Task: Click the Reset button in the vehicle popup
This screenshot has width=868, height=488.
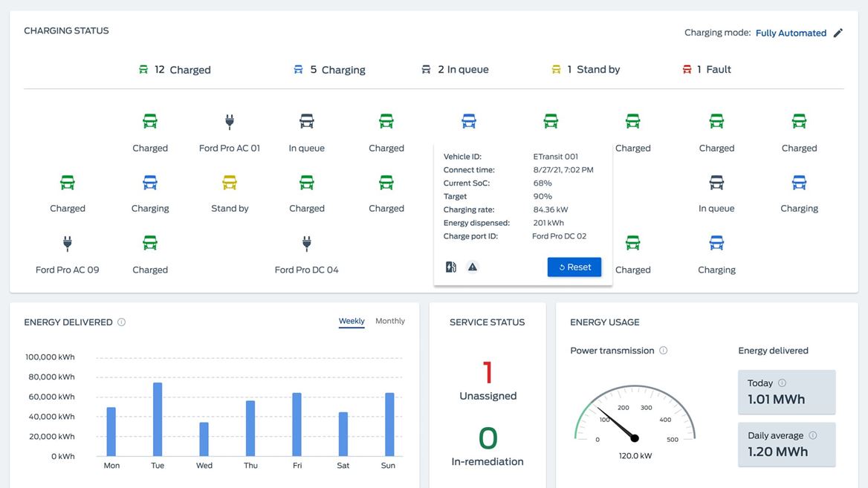Action: [574, 266]
